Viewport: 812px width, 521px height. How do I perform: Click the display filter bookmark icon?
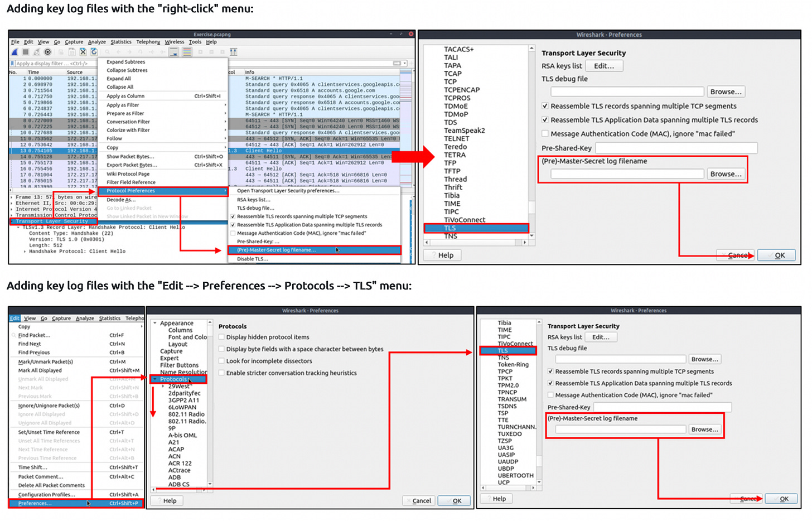[x=12, y=64]
